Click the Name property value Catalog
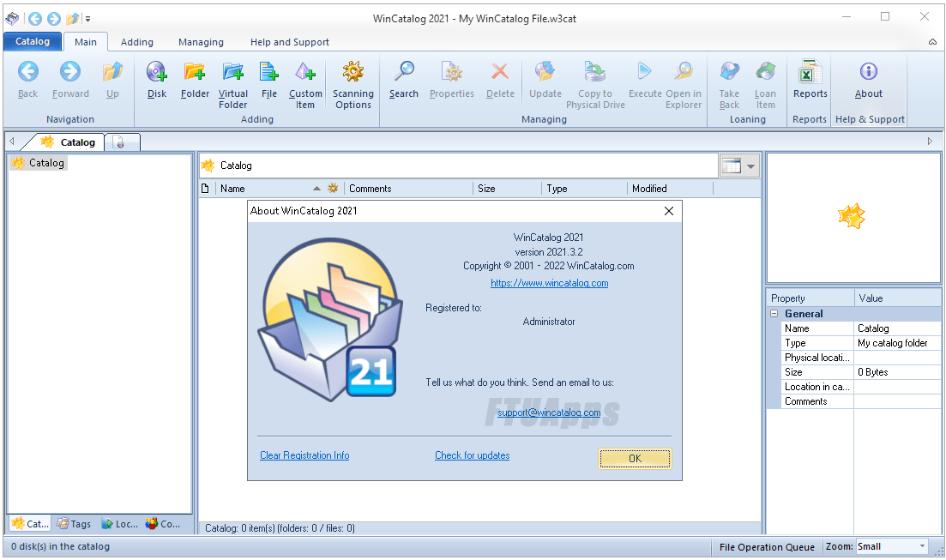This screenshot has height=560, width=946. click(x=897, y=328)
